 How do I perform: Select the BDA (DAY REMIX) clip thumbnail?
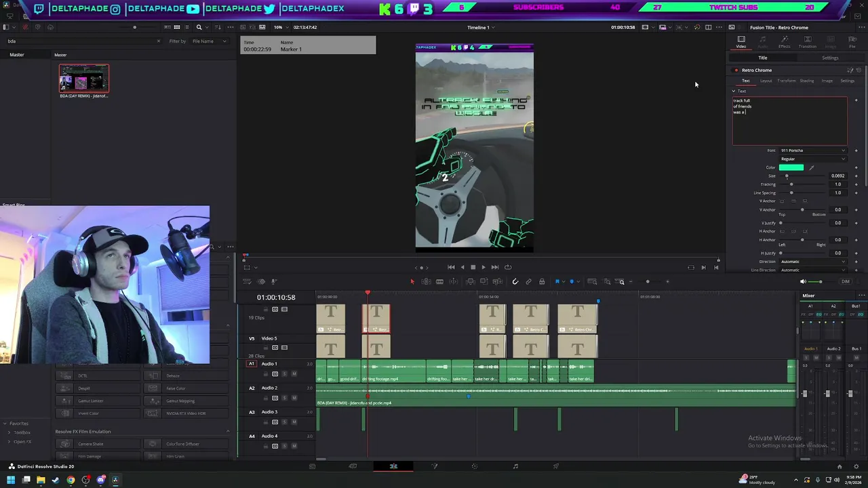tap(83, 78)
